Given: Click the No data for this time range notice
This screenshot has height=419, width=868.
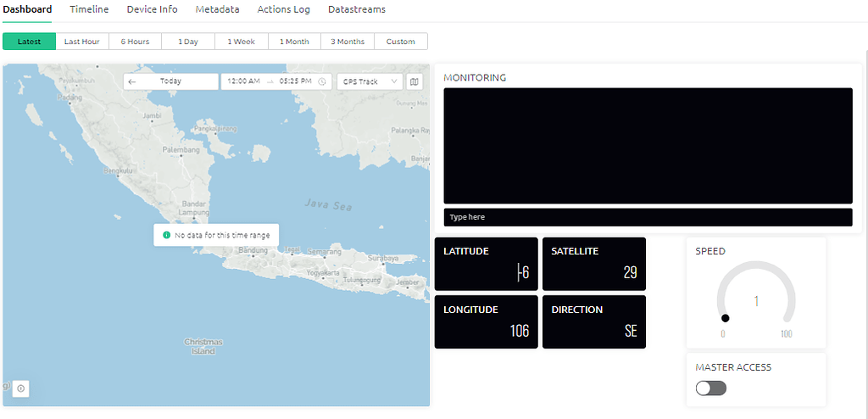Looking at the screenshot, I should pos(216,235).
